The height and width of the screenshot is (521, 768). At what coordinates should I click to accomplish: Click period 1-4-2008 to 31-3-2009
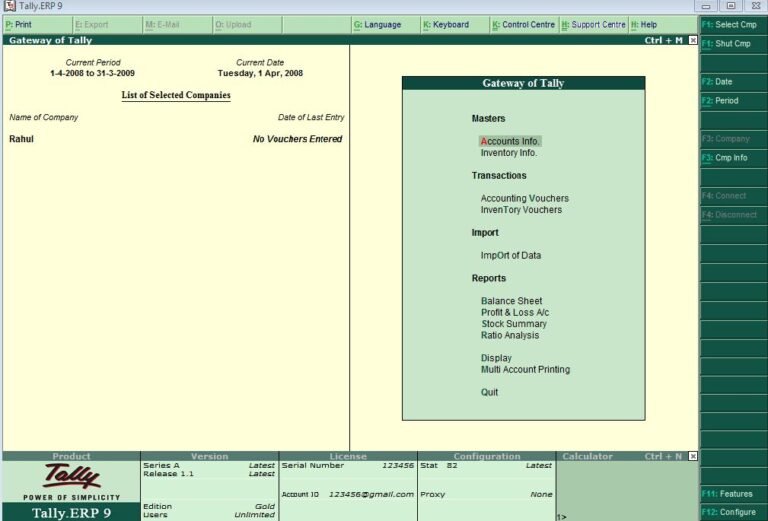92,73
